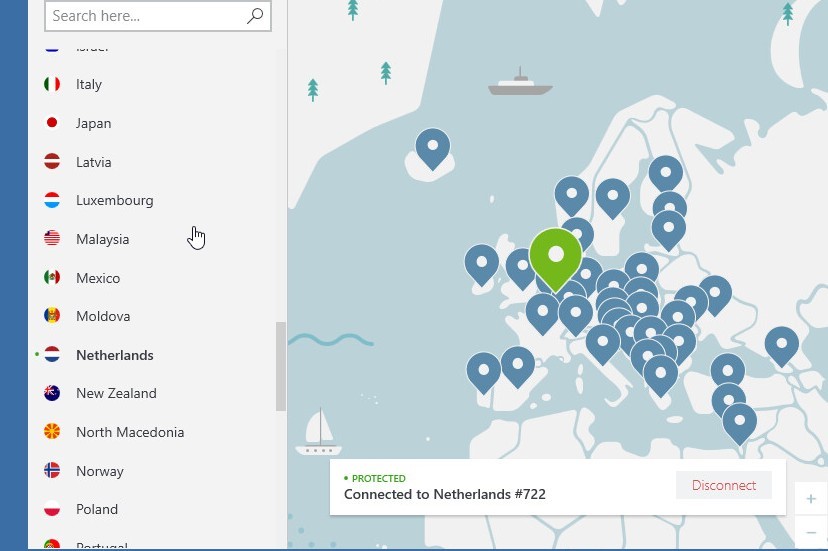Click the Mexico flag icon
The height and width of the screenshot is (551, 828).
tap(52, 278)
